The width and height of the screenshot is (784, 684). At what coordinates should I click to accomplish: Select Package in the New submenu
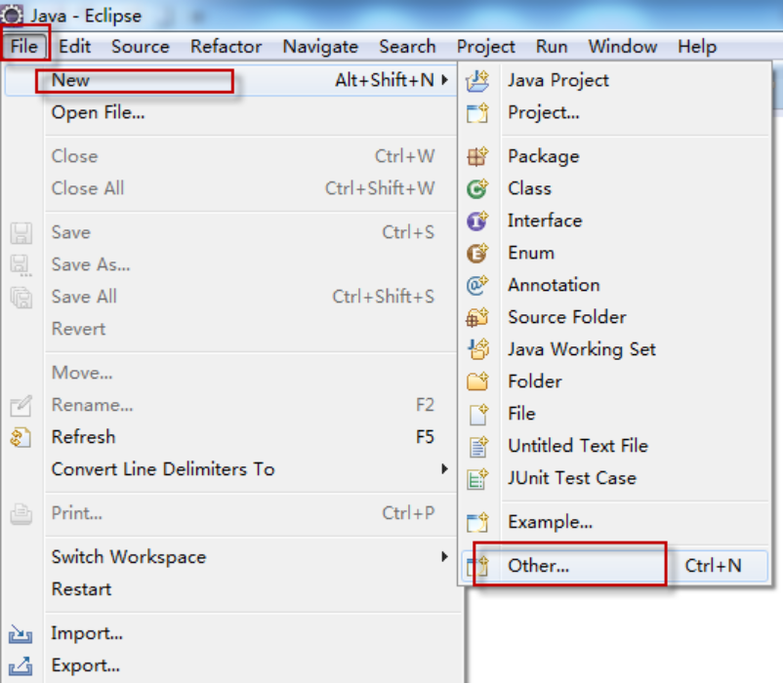[614, 156]
